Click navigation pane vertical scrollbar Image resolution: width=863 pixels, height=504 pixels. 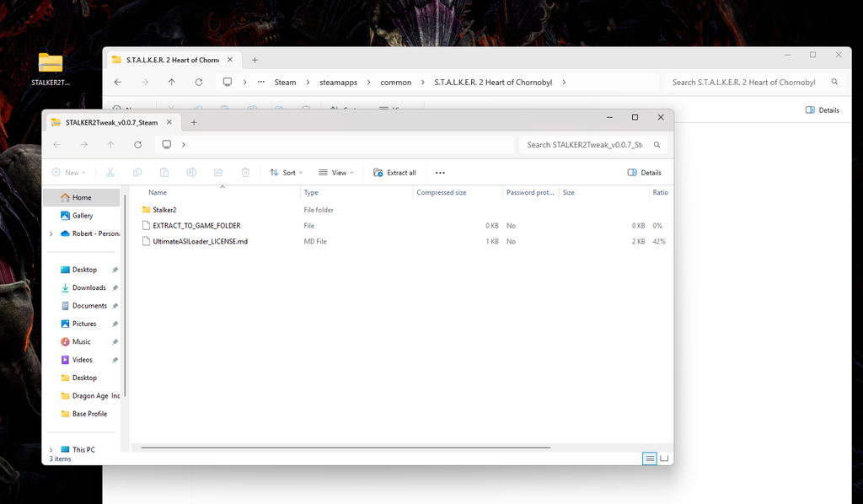pos(125,295)
